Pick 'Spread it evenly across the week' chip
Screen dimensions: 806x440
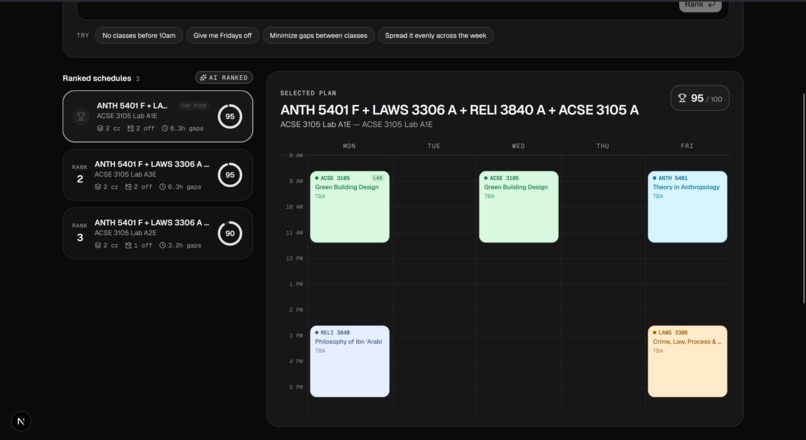(435, 35)
